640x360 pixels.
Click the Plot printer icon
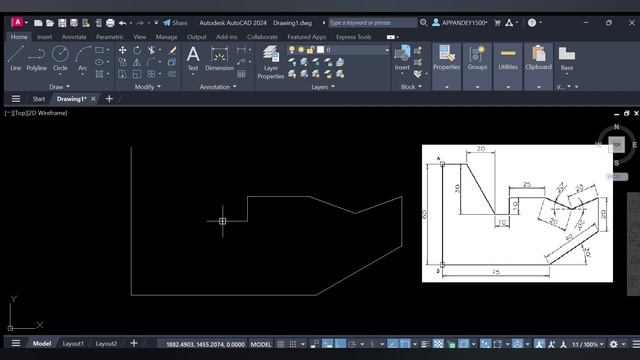[x=110, y=23]
